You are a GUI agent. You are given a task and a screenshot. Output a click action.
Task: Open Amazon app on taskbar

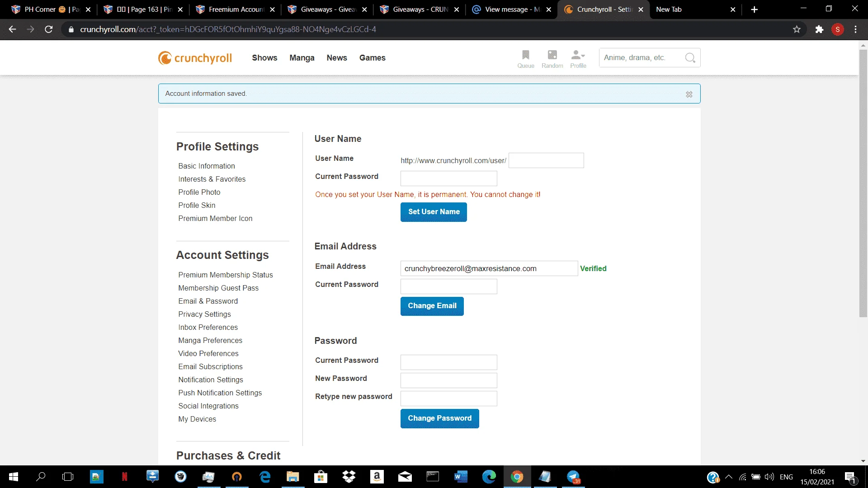377,477
